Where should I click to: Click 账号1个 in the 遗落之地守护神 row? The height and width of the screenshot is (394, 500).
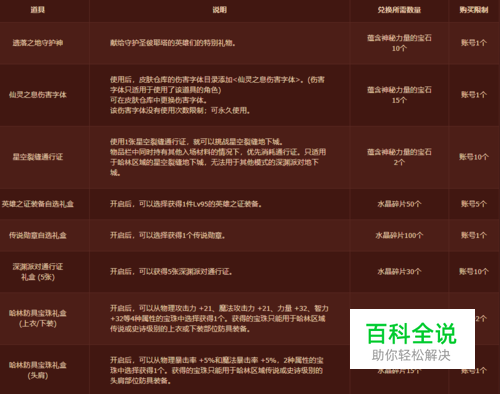[474, 43]
